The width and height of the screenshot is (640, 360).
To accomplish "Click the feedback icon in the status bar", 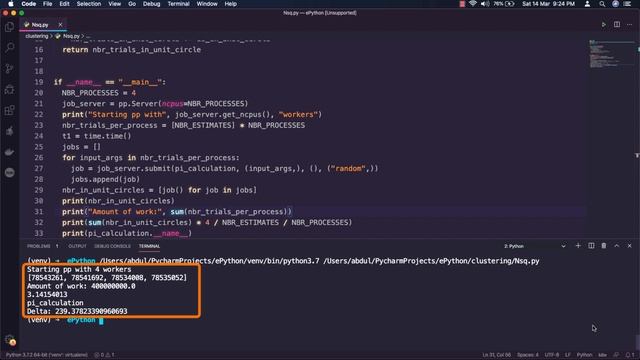I will pyautogui.click(x=616, y=355).
